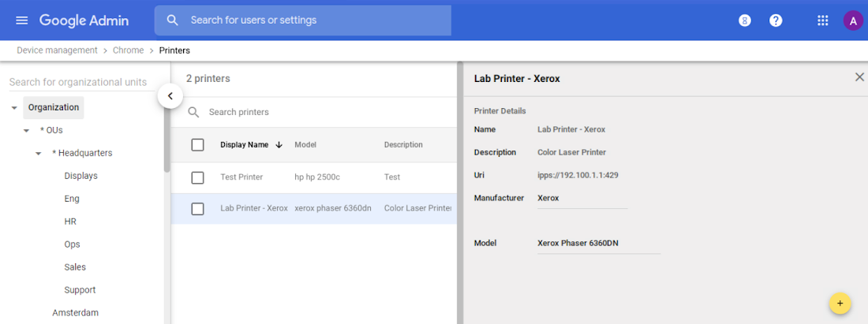Viewport: 868px width, 324px height.
Task: Select the * OUs tree item
Action: pos(51,131)
